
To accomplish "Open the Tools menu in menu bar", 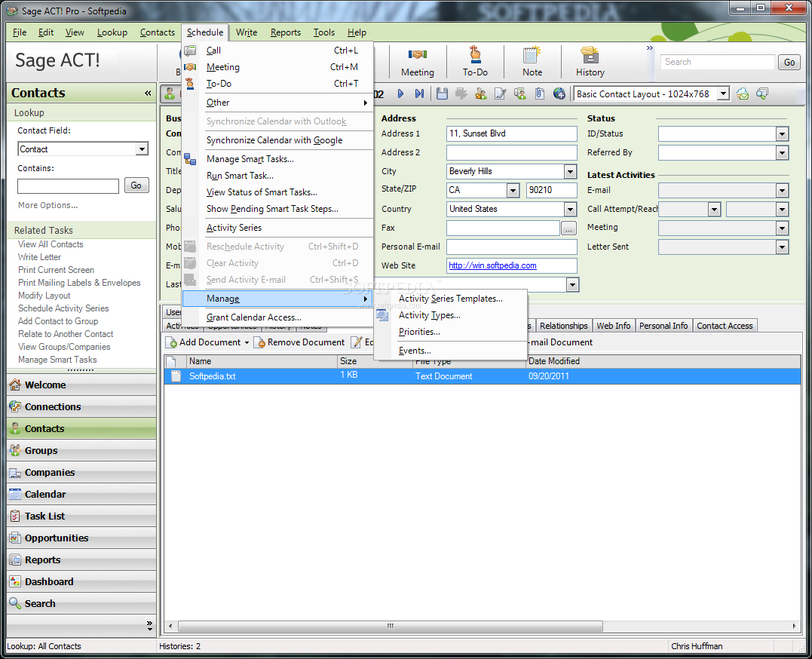I will [323, 32].
